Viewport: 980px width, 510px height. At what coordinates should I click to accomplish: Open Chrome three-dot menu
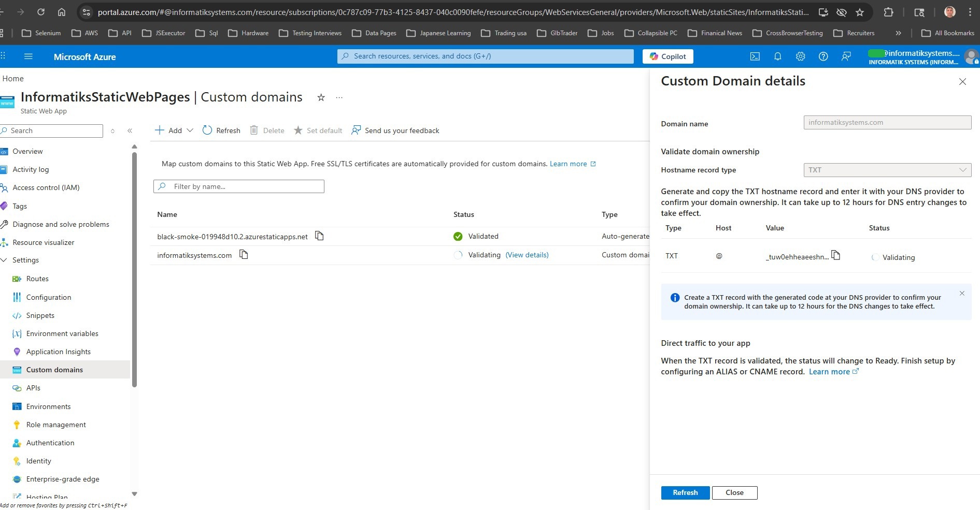[970, 12]
